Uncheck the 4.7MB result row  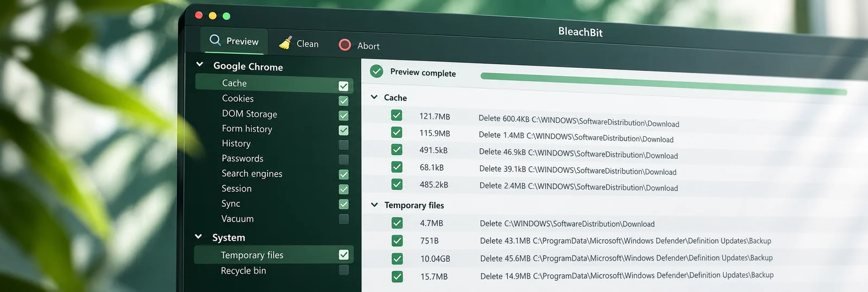tap(397, 223)
